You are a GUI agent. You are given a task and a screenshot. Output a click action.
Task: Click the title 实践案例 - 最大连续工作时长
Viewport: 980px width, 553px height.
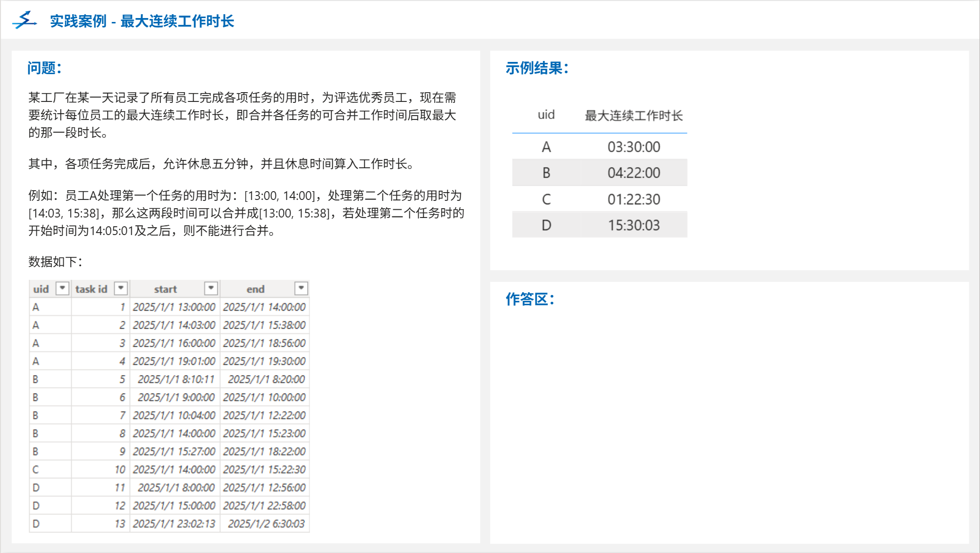142,21
